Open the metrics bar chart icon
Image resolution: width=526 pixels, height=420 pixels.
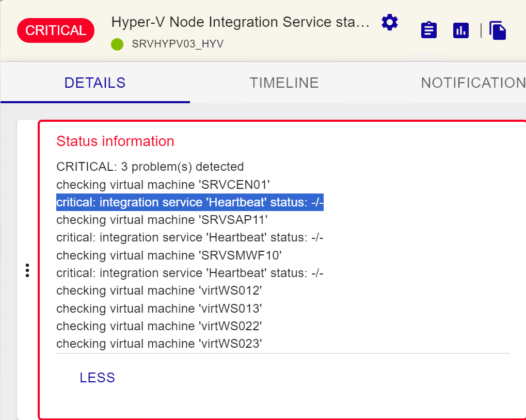point(460,30)
